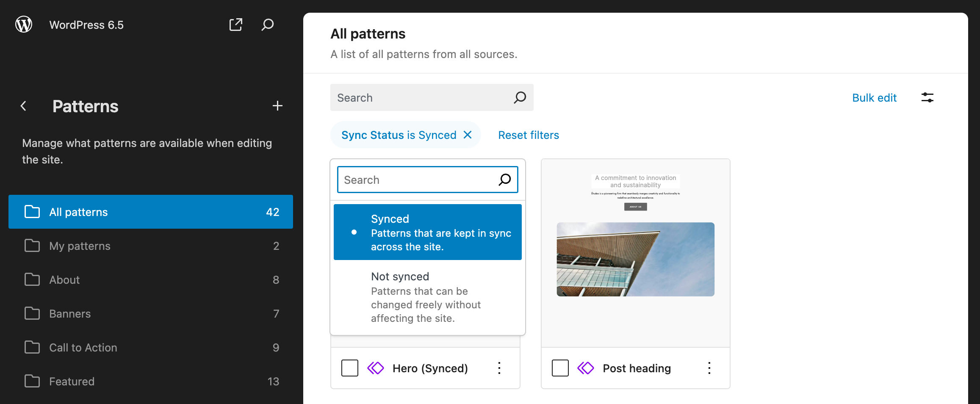This screenshot has width=980, height=404.
Task: Click the Bulk edit button
Action: [874, 98]
